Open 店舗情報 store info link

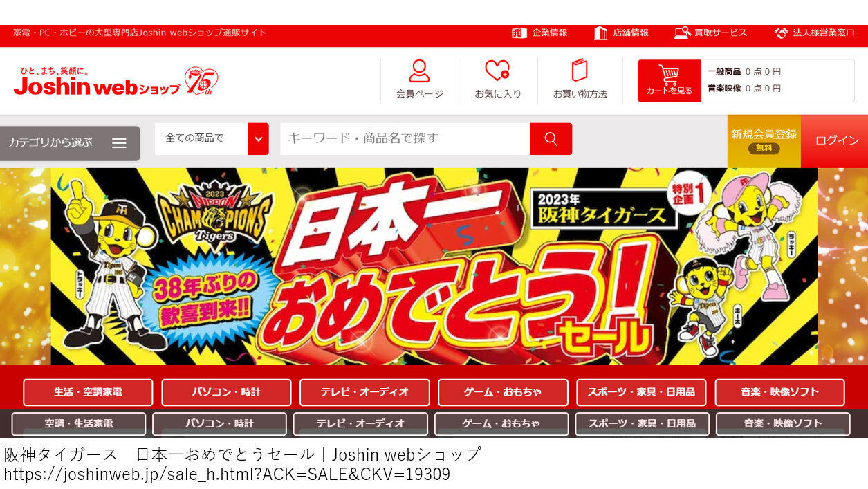pos(621,33)
